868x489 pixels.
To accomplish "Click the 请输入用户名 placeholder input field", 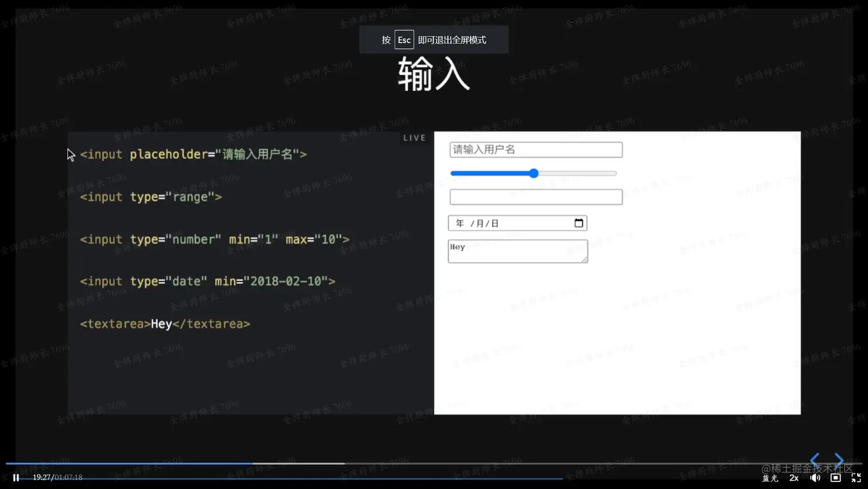I will click(x=536, y=149).
